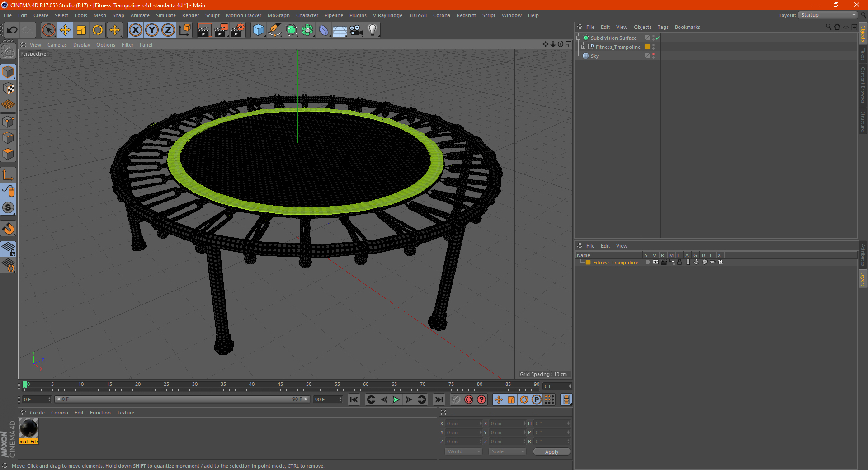Switch to Model mode
This screenshot has height=470, width=868.
pos(8,72)
